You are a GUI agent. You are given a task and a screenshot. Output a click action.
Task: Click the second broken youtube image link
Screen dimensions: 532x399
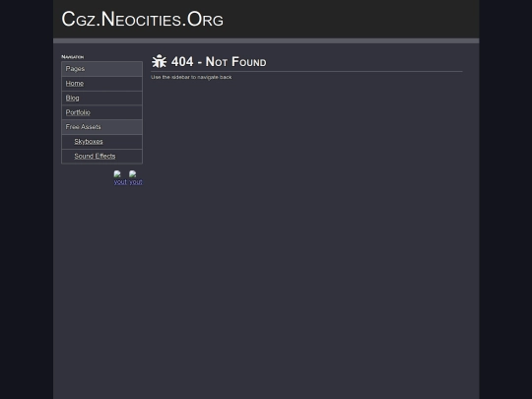point(136,177)
